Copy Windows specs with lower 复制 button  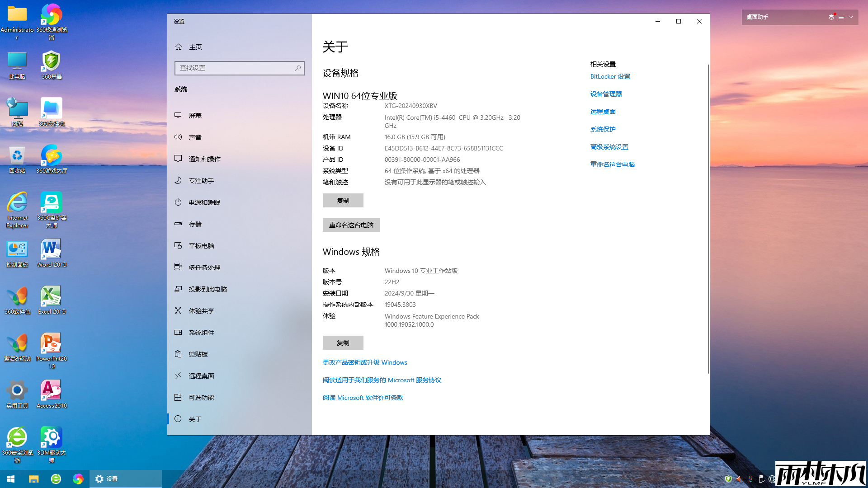(x=343, y=343)
